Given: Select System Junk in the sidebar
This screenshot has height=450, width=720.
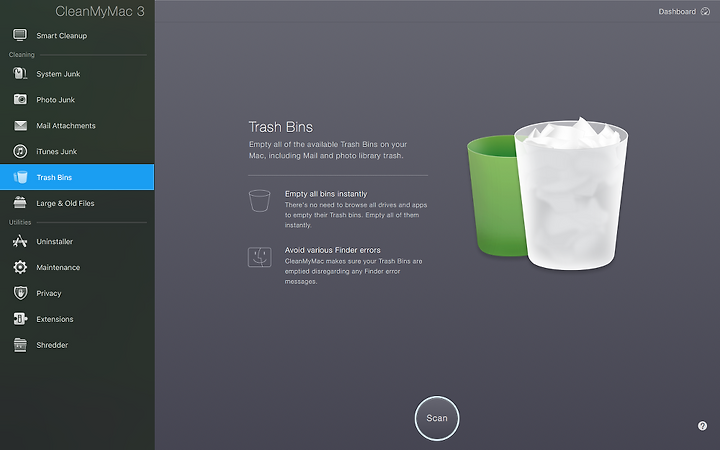Looking at the screenshot, I should tap(58, 74).
